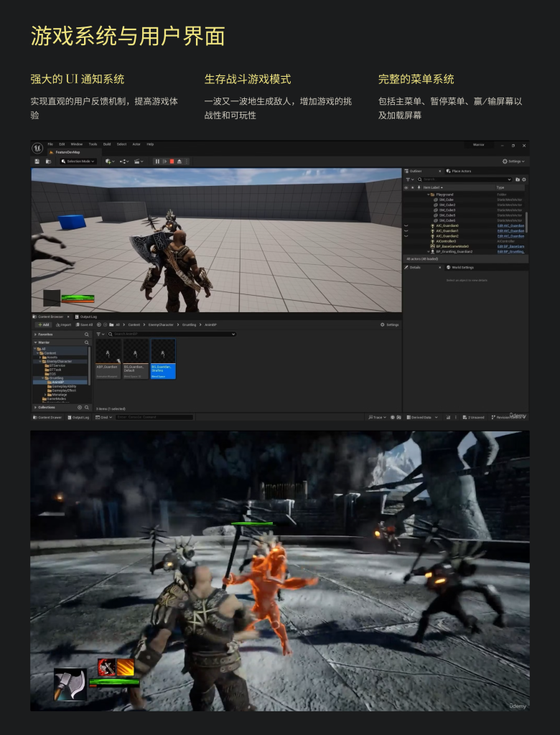Collapse the Playground folder in Outliner

(x=428, y=195)
